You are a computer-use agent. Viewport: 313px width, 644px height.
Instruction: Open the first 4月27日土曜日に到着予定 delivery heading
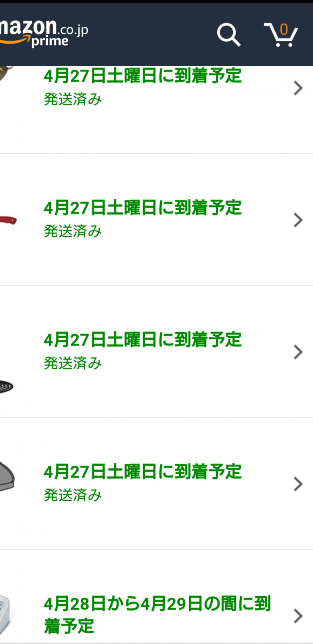coord(143,76)
